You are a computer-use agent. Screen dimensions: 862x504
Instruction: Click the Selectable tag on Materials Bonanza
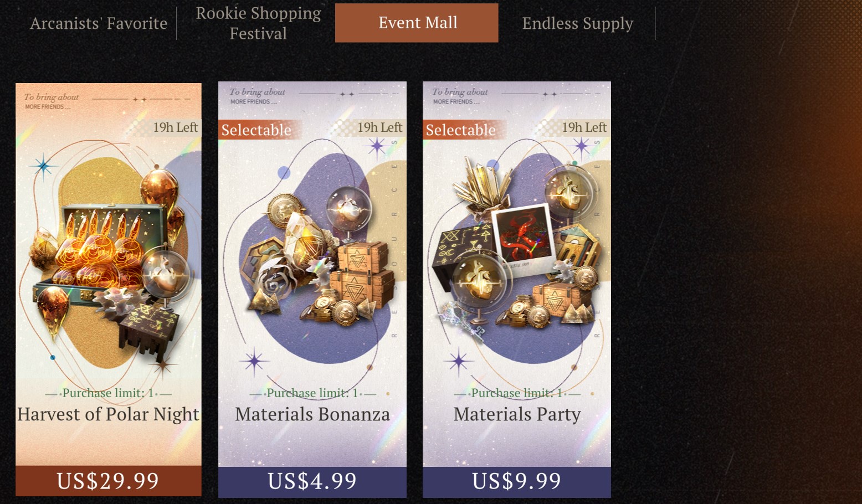point(256,130)
